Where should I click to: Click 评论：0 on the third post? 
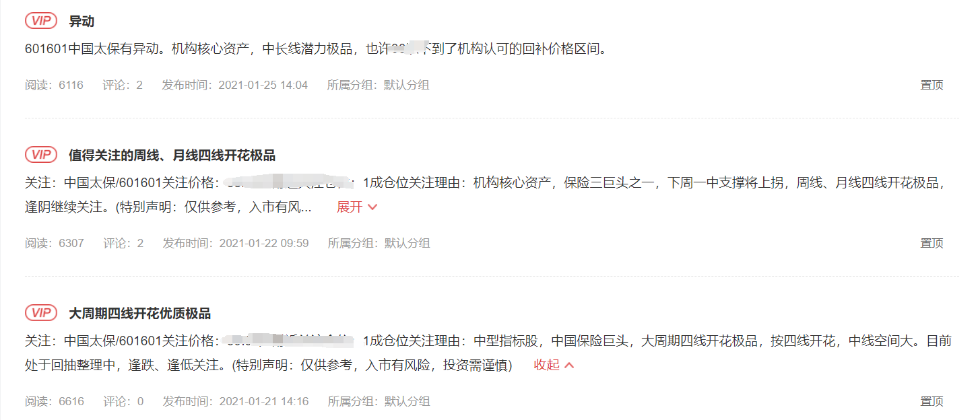(123, 401)
